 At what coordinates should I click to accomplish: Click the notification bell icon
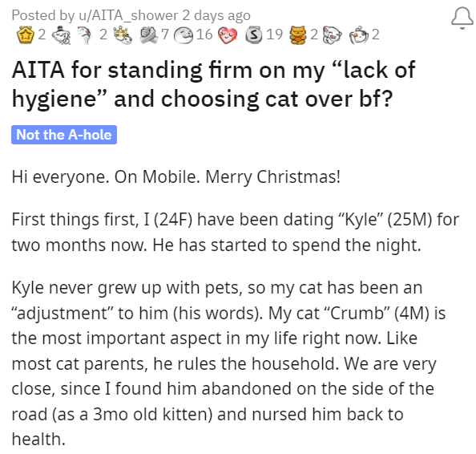click(462, 18)
